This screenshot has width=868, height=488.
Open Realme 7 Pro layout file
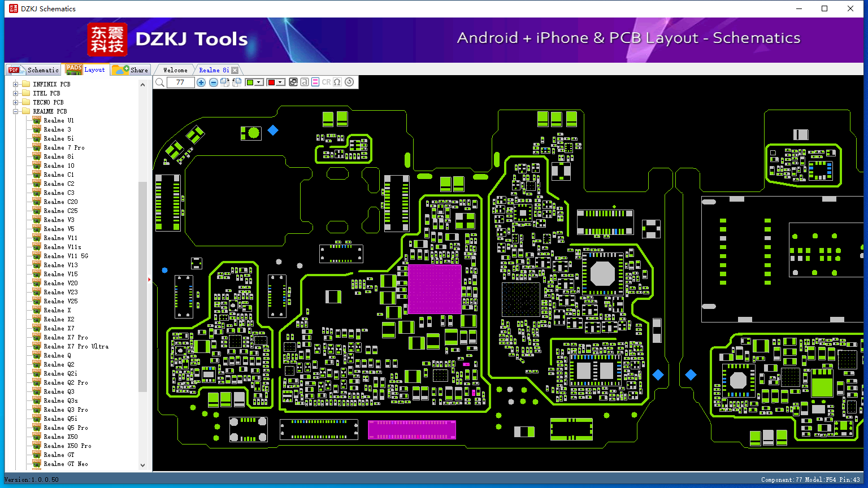[64, 147]
